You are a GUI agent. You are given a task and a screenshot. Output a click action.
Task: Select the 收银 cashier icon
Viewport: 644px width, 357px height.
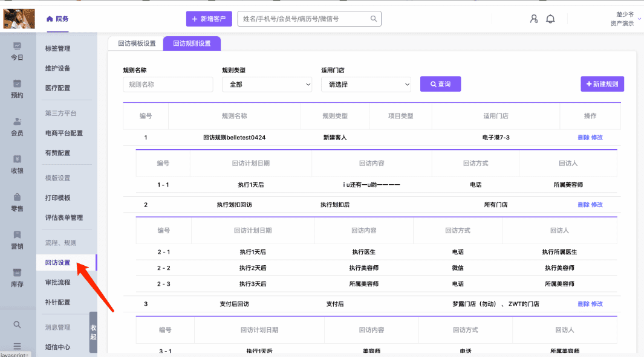(x=18, y=159)
